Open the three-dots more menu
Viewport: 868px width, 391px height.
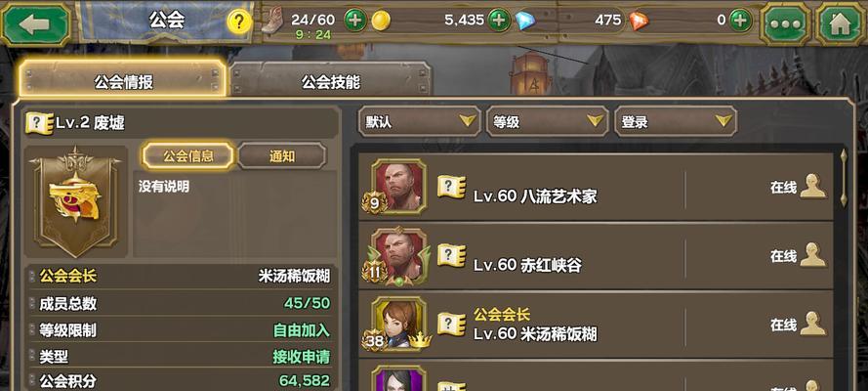(786, 23)
